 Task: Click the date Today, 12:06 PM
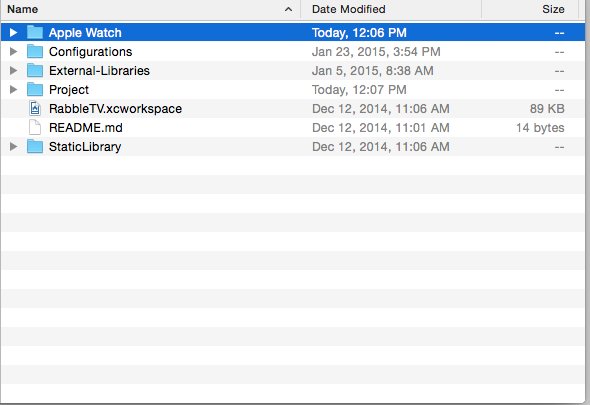[359, 33]
